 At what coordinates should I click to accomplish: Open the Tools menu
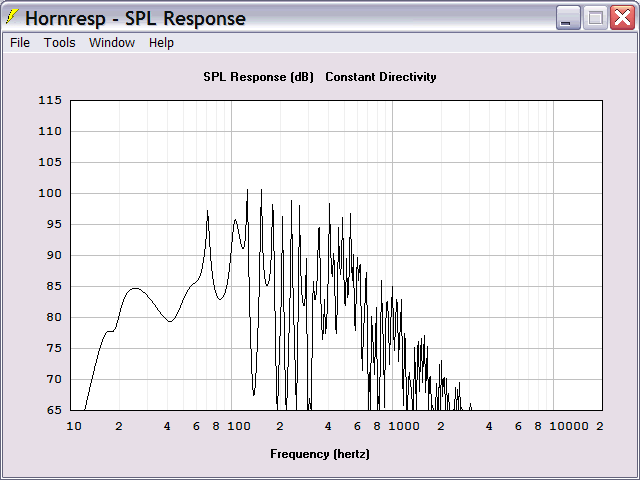pos(60,42)
